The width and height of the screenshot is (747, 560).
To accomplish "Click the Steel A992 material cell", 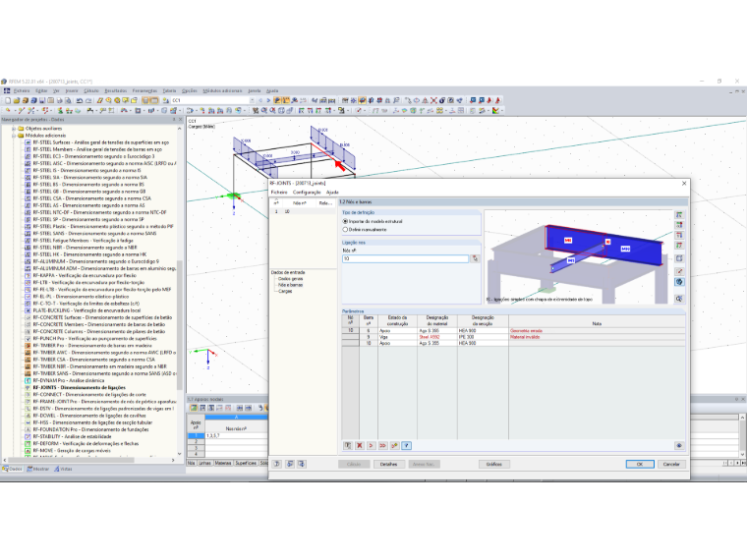I will [x=437, y=337].
